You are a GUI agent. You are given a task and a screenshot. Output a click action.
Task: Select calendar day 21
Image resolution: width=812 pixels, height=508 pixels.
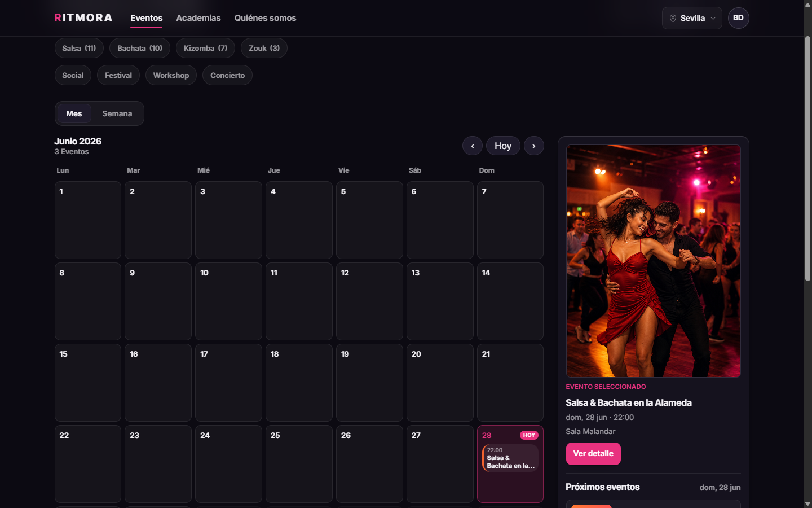coord(510,383)
